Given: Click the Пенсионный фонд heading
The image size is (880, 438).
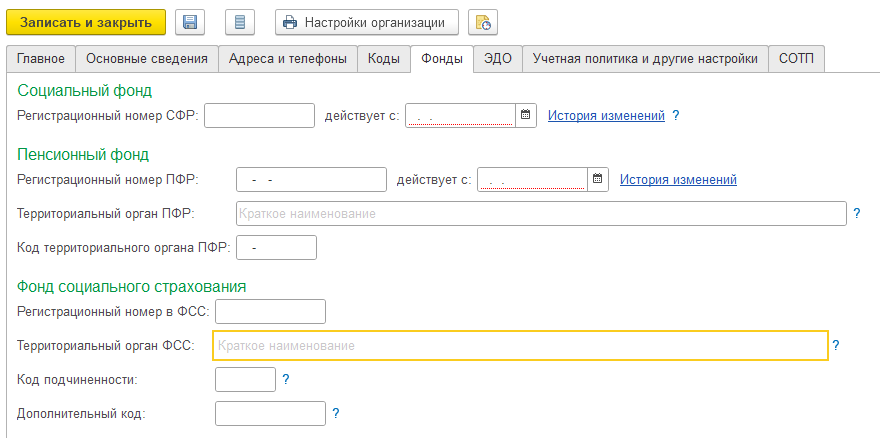Looking at the screenshot, I should [83, 154].
